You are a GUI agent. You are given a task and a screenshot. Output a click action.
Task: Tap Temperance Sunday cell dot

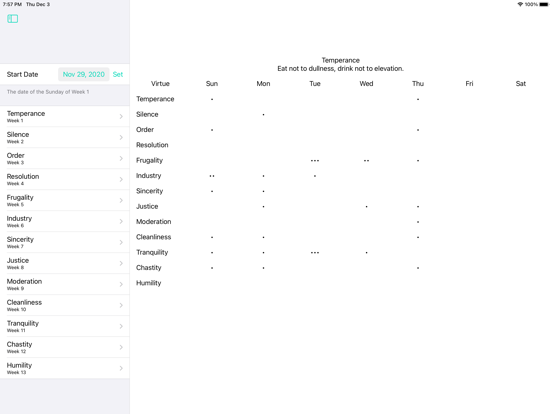(x=212, y=99)
